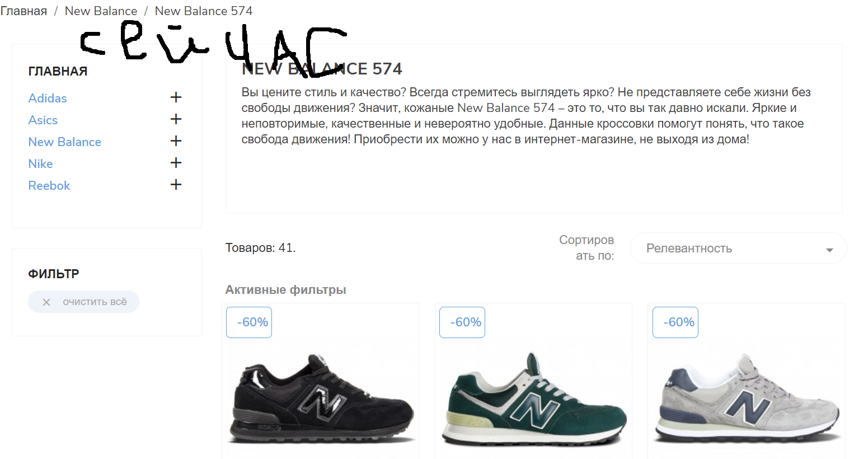Screen dimensions: 868x459
Task: Click the sort dropdown arrow
Action: [829, 250]
